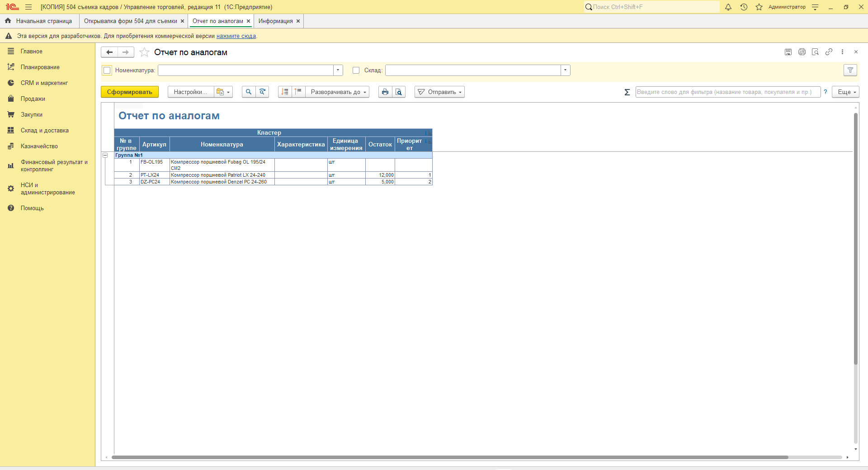The height and width of the screenshot is (470, 868).
Task: Open notifications bell icon
Action: coord(728,7)
